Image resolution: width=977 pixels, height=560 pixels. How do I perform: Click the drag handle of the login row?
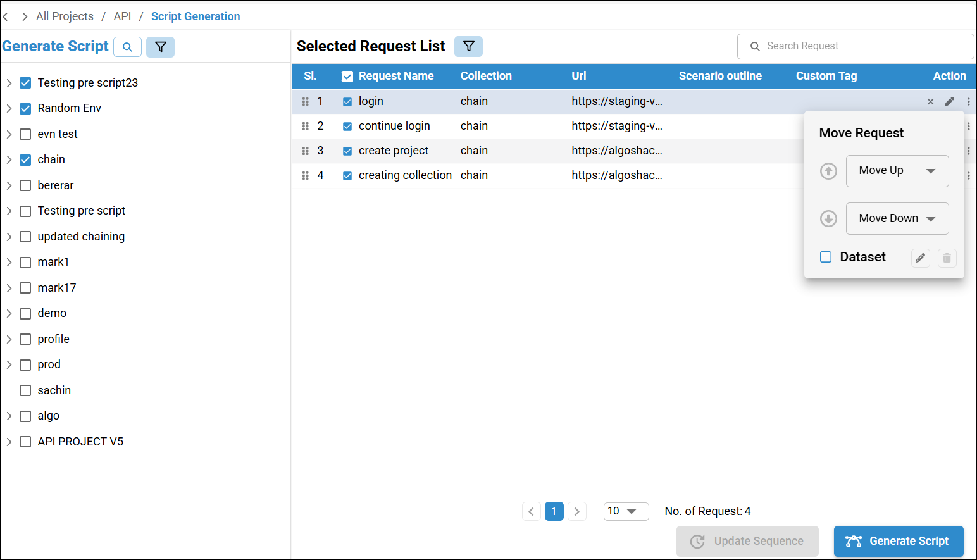[306, 101]
